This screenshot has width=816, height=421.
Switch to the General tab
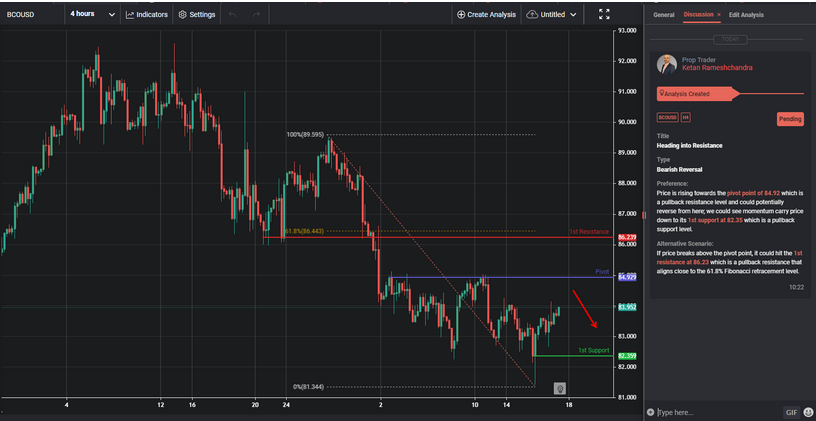pos(664,15)
